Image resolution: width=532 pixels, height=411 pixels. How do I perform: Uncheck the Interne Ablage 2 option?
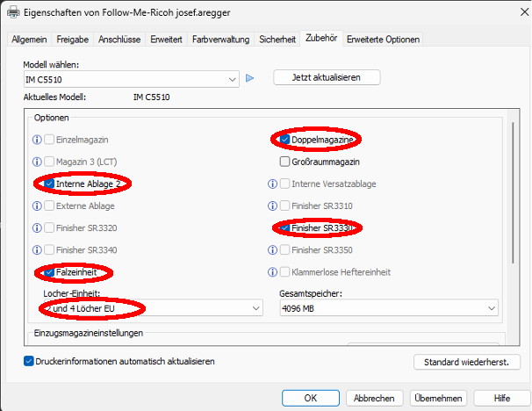coord(49,184)
